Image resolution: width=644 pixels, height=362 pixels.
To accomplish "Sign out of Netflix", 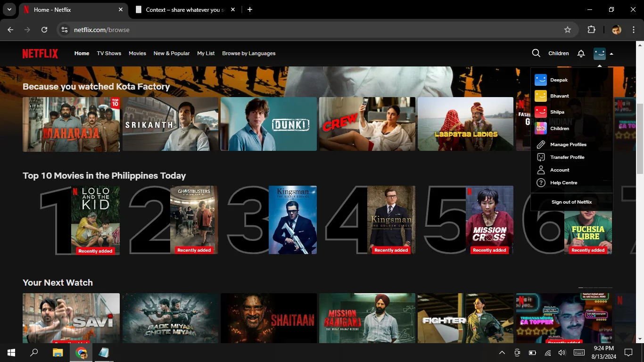I will pos(571,202).
